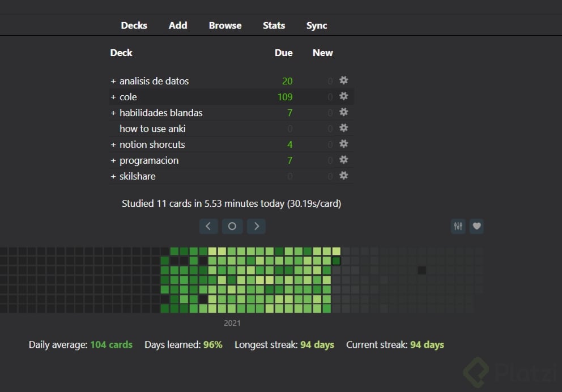Screen dimensions: 562x392
Task: Click the heart support icon
Action: [476, 226]
